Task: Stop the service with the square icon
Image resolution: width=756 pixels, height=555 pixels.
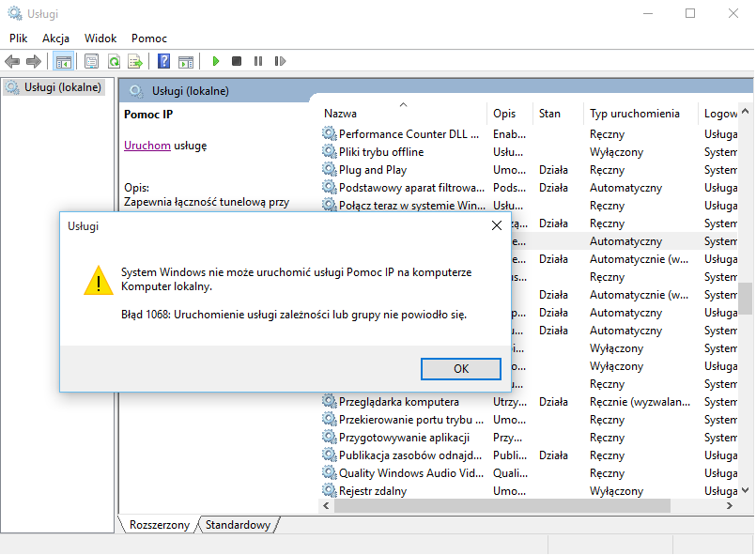Action: (237, 61)
